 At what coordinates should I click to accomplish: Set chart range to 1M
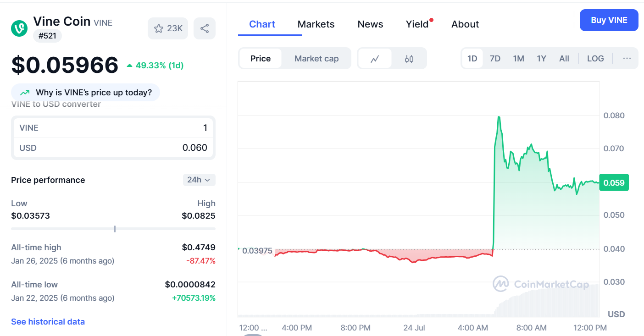[518, 59]
